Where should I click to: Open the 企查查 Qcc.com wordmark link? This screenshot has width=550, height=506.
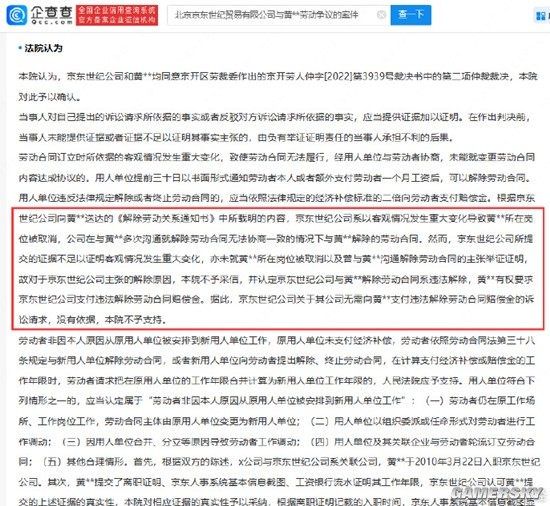[x=51, y=15]
